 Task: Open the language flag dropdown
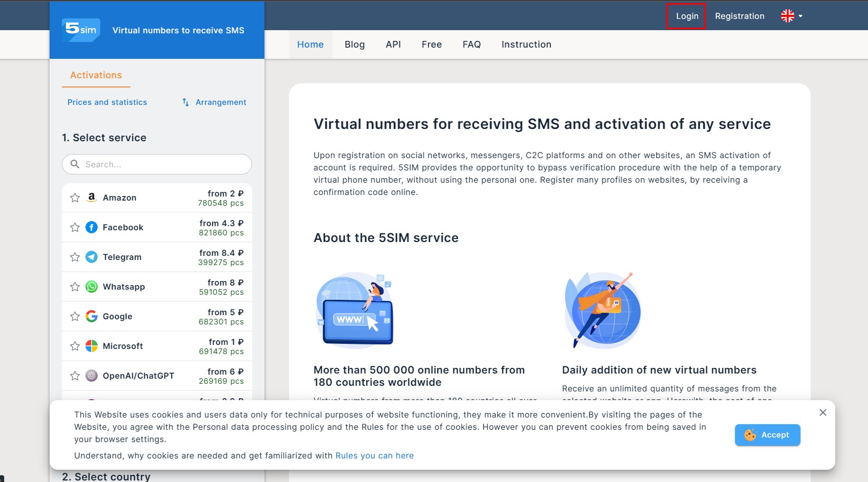coord(791,16)
